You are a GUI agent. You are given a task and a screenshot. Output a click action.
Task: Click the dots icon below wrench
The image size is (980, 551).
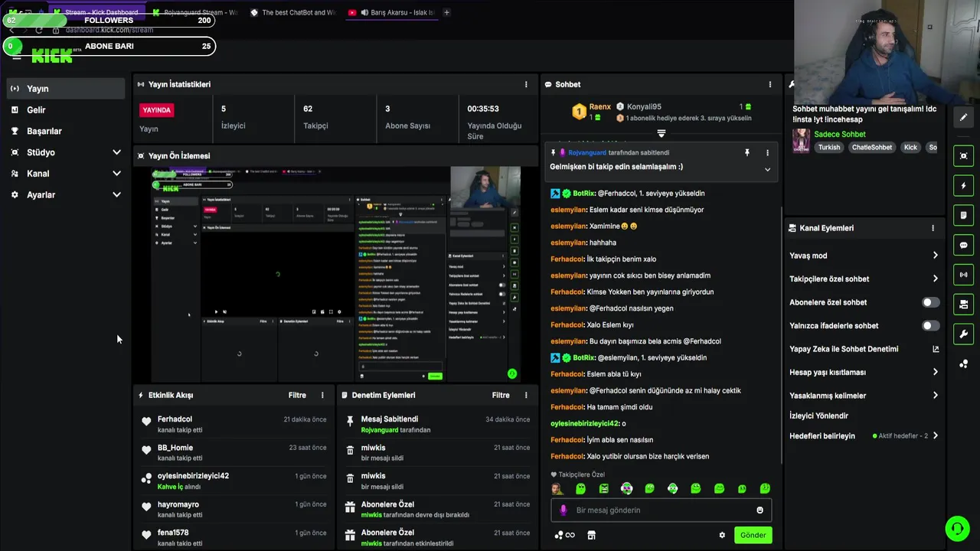[x=963, y=364]
